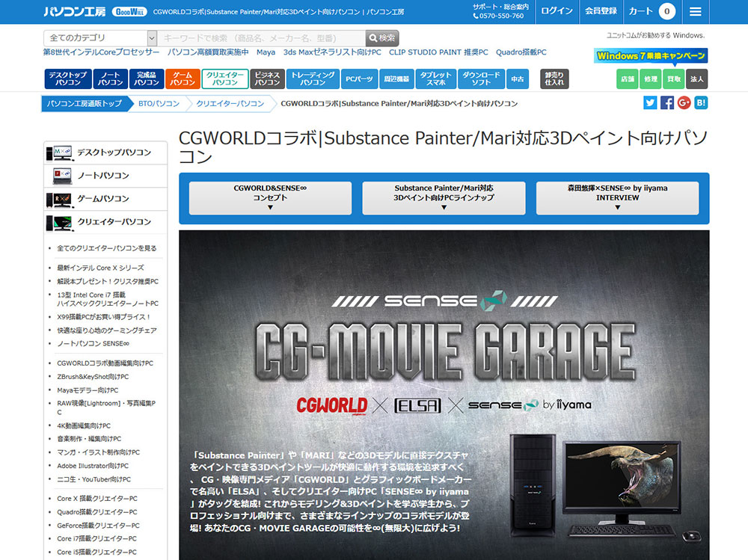Select the ゲームパソコン navigation tab
748x560 pixels.
[183, 79]
